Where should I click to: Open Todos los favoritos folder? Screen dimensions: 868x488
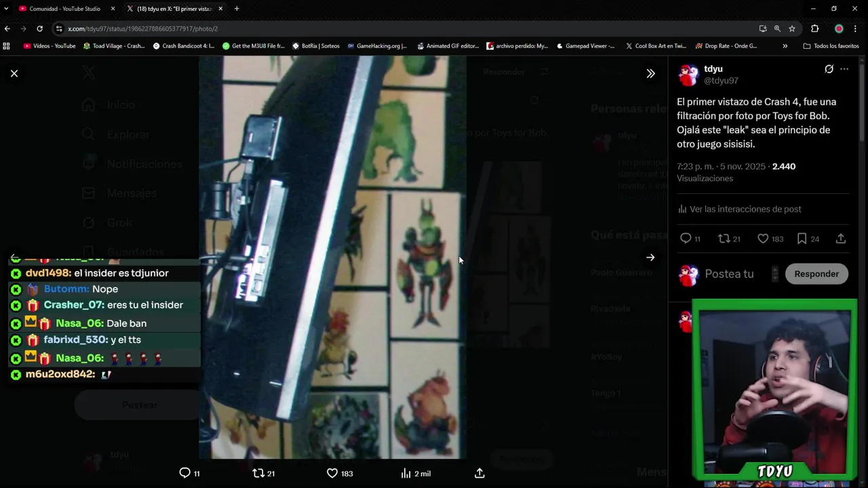pyautogui.click(x=831, y=46)
